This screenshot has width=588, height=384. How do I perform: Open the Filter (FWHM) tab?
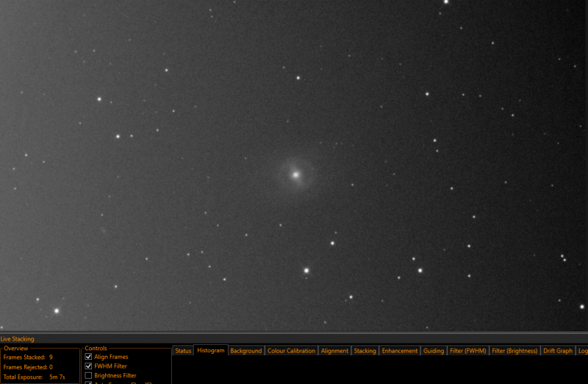click(x=468, y=351)
